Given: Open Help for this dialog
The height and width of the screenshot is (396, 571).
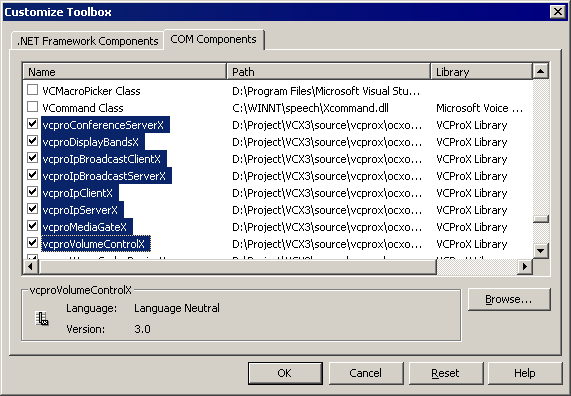Looking at the screenshot, I should tap(525, 373).
